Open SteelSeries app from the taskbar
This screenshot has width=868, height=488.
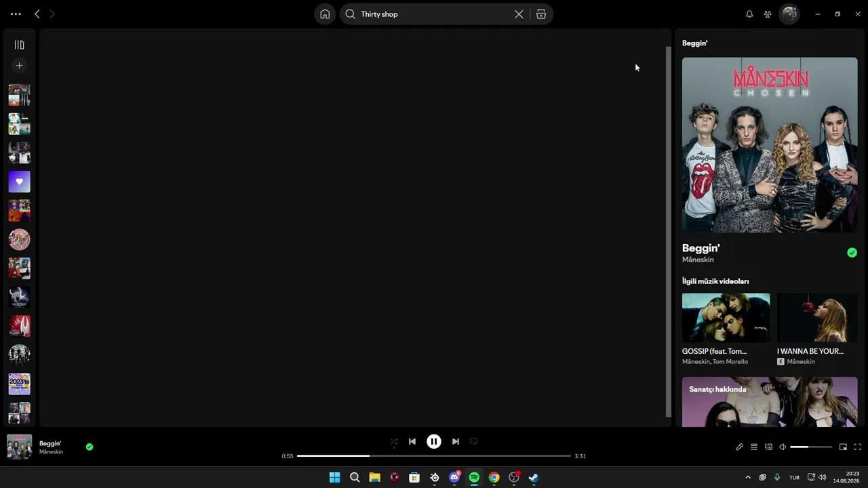(x=435, y=477)
